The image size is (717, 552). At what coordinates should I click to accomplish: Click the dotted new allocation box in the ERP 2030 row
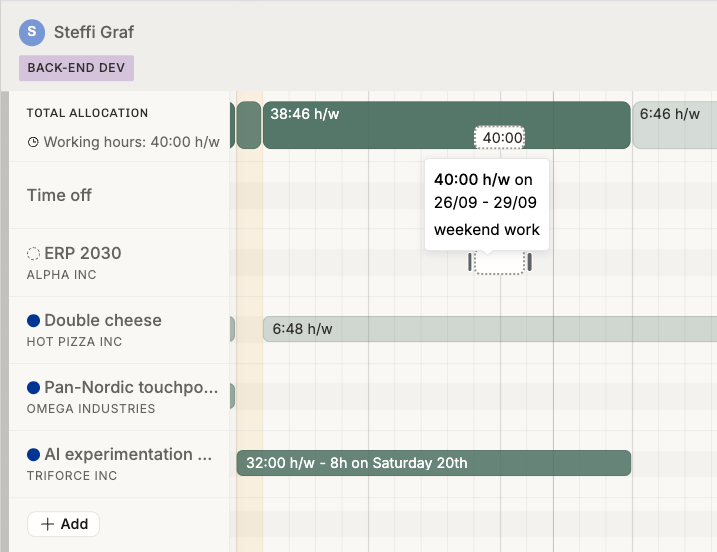pyautogui.click(x=499, y=263)
